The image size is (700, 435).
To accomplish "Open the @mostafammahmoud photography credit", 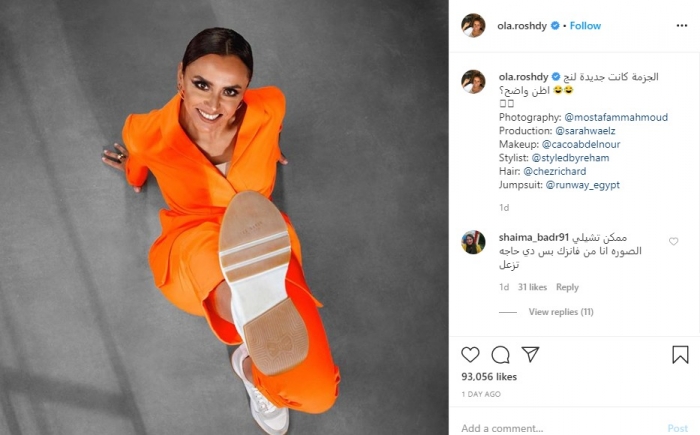I will tap(616, 117).
